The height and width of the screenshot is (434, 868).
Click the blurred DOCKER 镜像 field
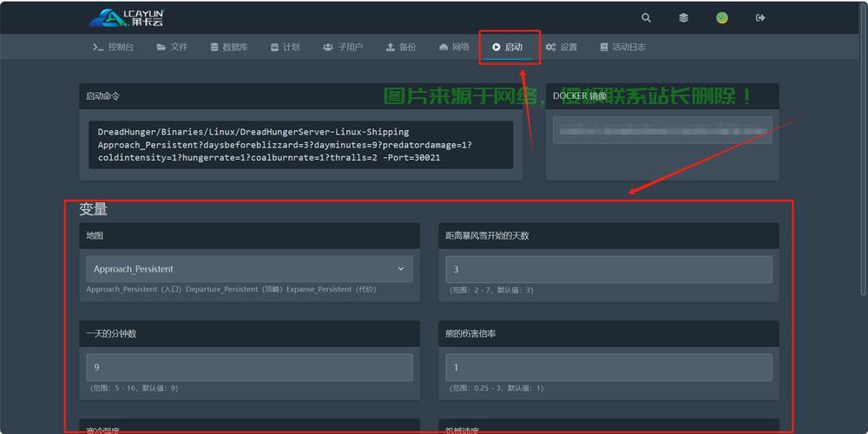point(662,131)
